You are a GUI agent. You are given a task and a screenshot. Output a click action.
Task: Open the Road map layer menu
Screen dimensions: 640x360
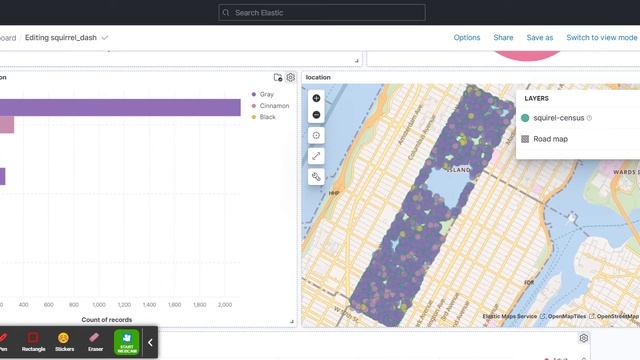tap(550, 139)
